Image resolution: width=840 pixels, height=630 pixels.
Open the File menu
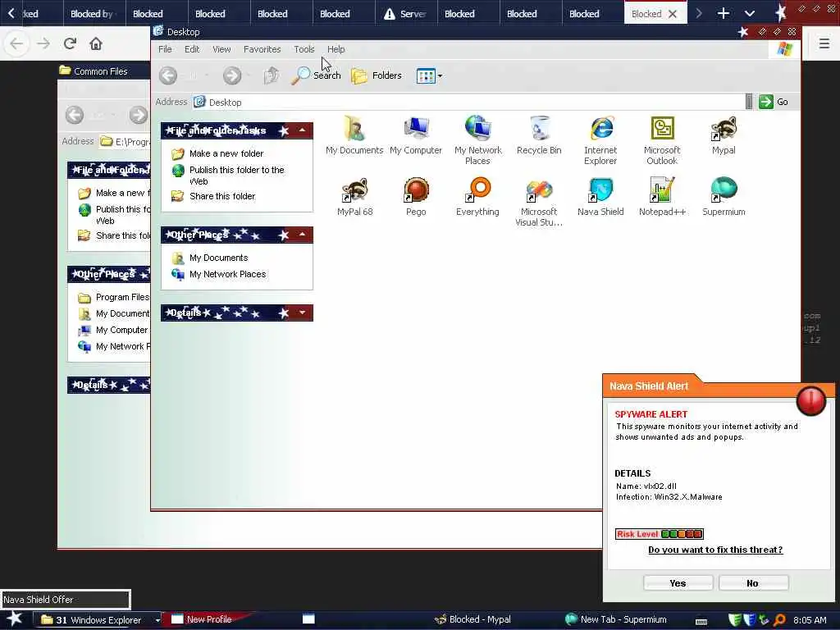click(x=165, y=49)
